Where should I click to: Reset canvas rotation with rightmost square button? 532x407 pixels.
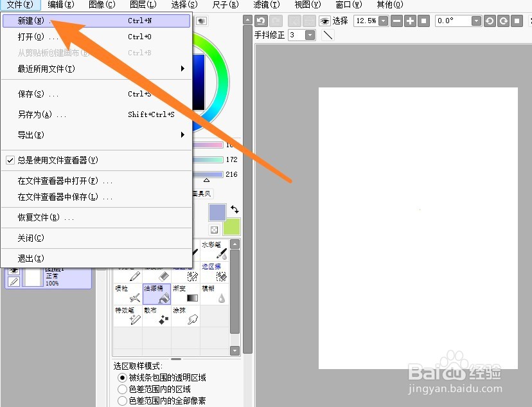tap(517, 21)
